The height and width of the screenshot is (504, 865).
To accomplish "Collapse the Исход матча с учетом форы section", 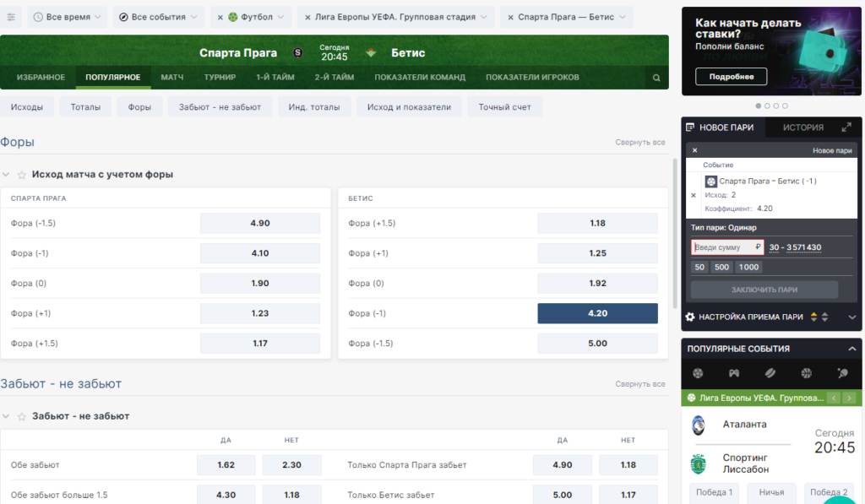I will [x=6, y=175].
